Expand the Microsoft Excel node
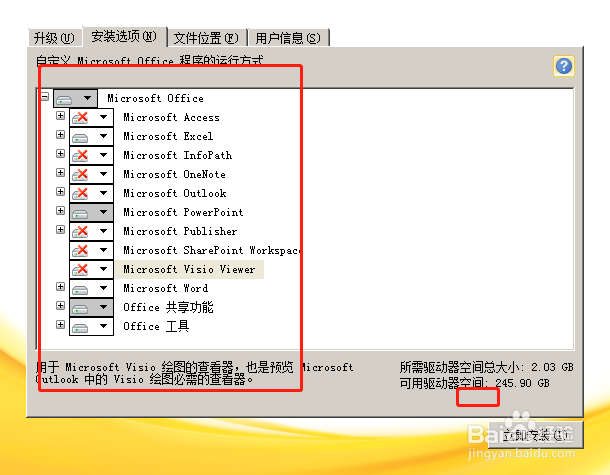Screen dimensions: 610x475 click(x=60, y=135)
